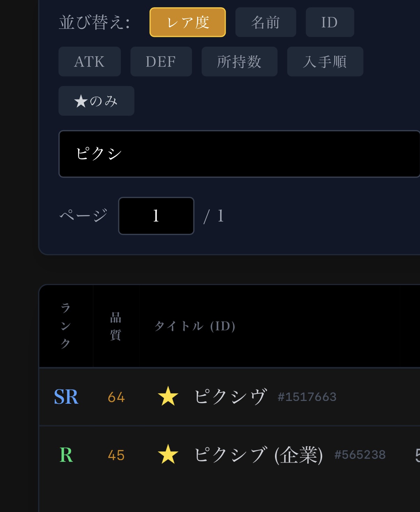This screenshot has width=420, height=512.
Task: Focus the ピクシ search field
Action: coord(239,154)
